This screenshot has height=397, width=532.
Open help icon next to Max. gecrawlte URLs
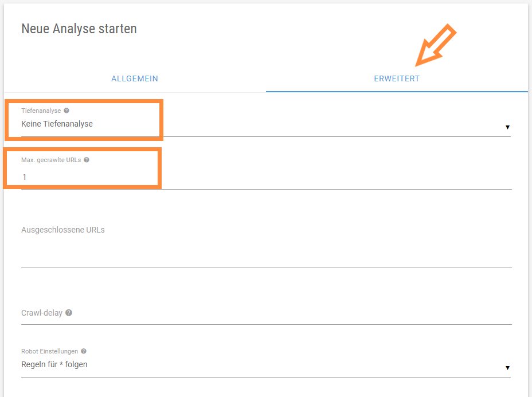coord(87,160)
